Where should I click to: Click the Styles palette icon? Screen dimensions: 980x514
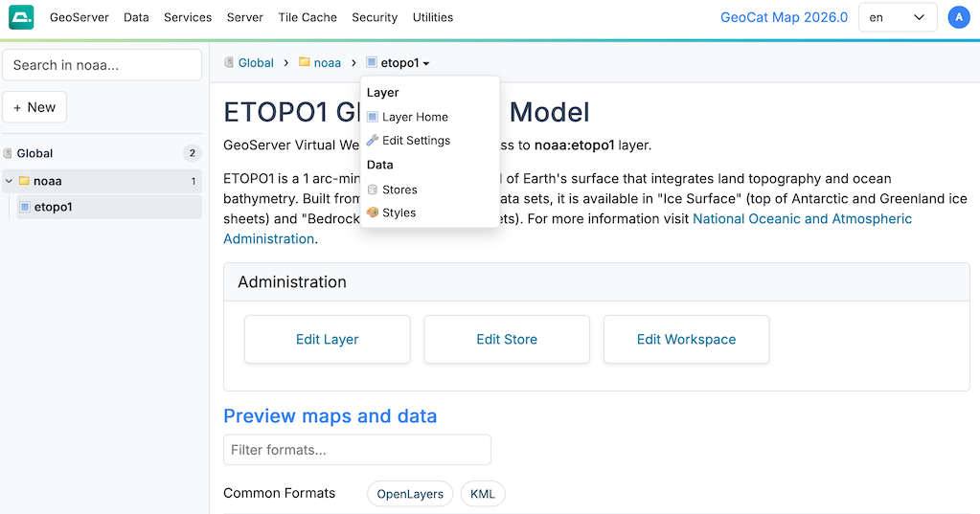pos(373,212)
